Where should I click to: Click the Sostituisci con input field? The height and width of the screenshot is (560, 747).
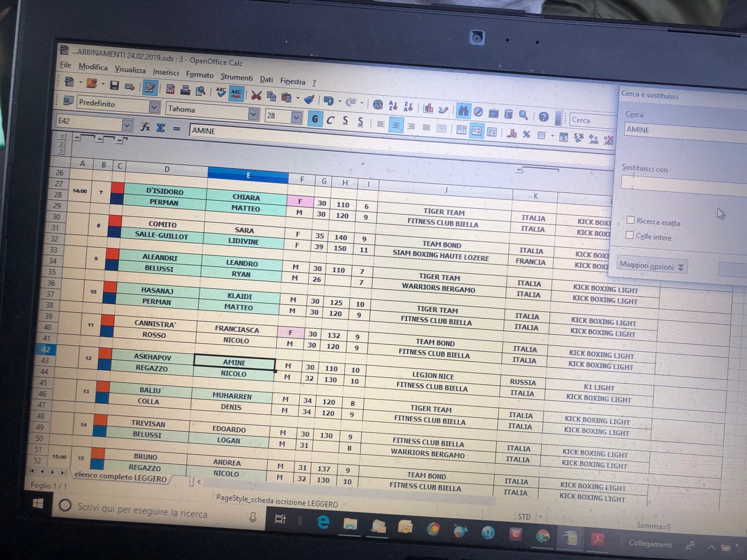pyautogui.click(x=683, y=185)
